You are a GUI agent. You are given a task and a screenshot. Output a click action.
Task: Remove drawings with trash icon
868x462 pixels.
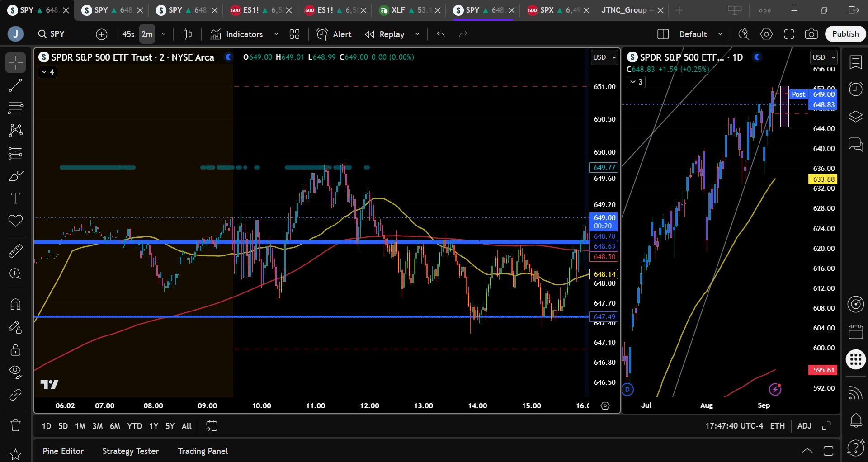click(x=15, y=425)
